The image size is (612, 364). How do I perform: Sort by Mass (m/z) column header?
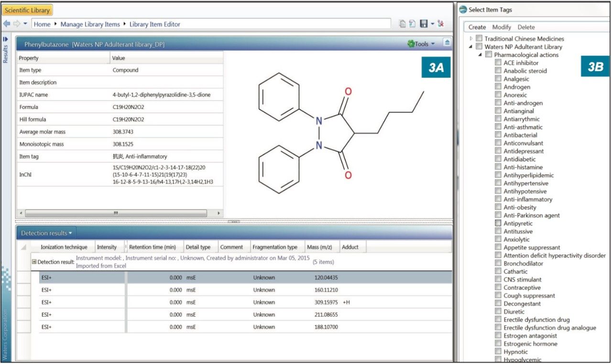point(322,247)
